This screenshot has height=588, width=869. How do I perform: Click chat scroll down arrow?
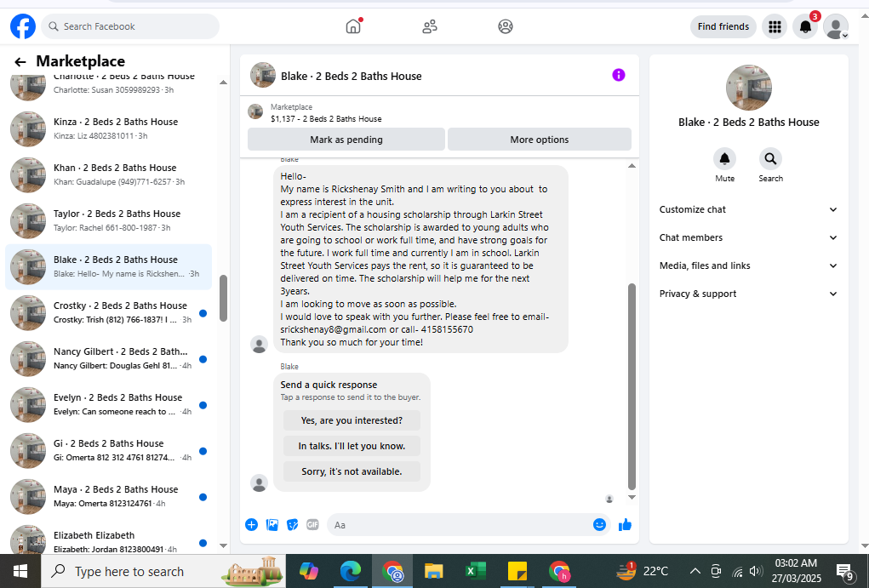pyautogui.click(x=632, y=497)
